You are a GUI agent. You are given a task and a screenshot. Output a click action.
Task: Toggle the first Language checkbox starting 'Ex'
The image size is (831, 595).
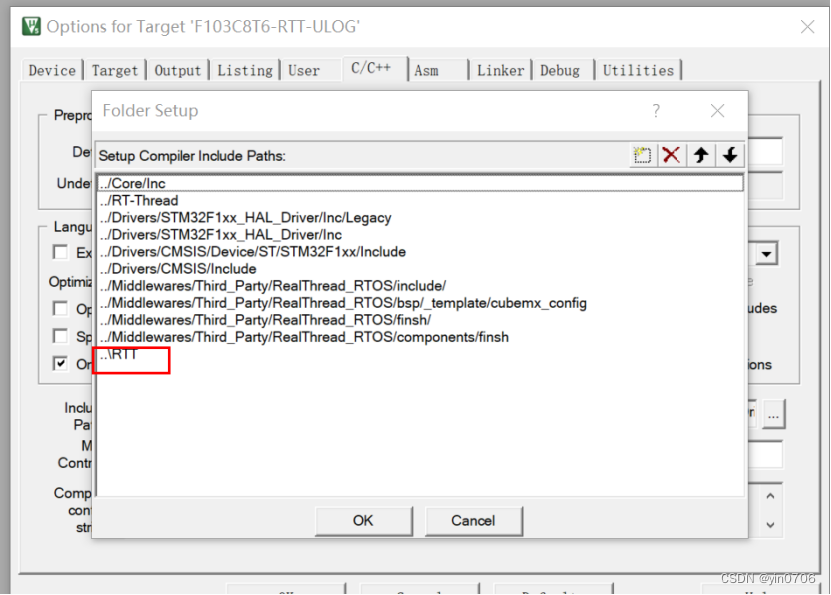click(x=61, y=252)
